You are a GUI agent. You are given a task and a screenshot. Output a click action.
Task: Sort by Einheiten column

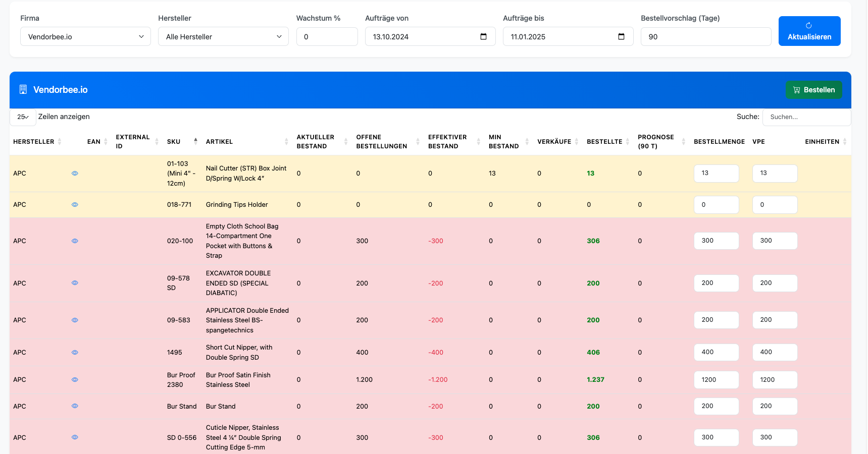click(844, 142)
